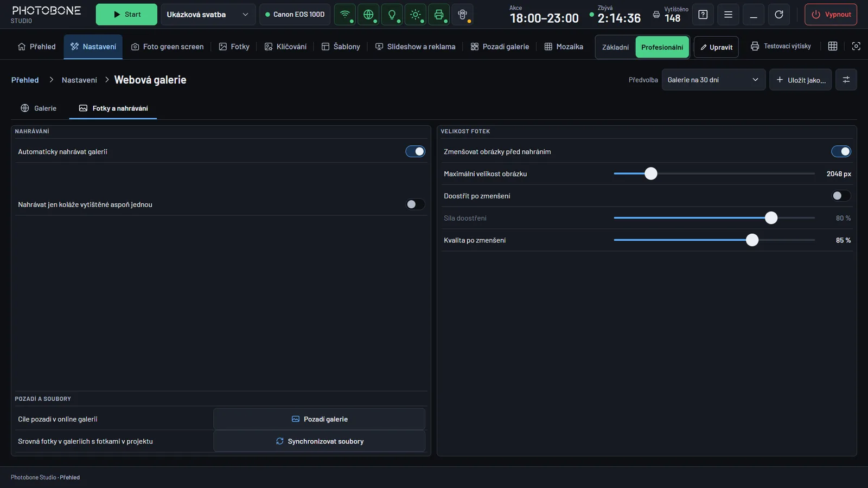Click the globe internet status icon

[368, 15]
